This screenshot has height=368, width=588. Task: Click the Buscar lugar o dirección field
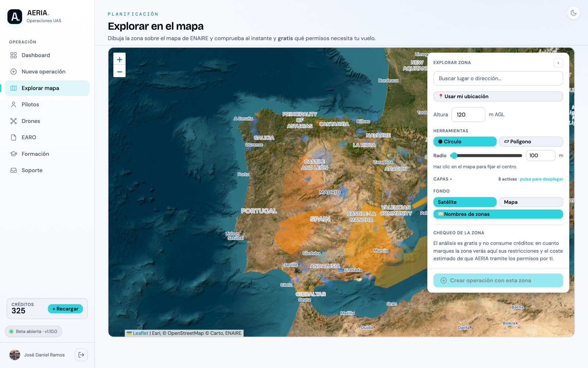[498, 78]
